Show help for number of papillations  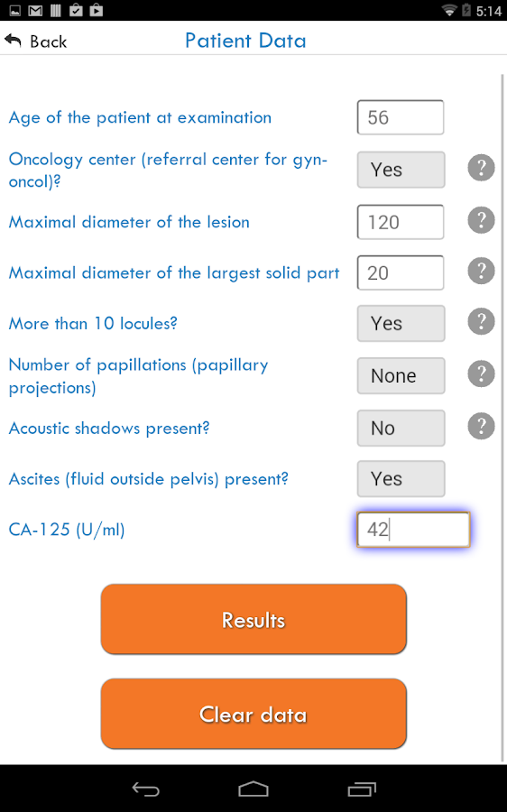click(481, 374)
